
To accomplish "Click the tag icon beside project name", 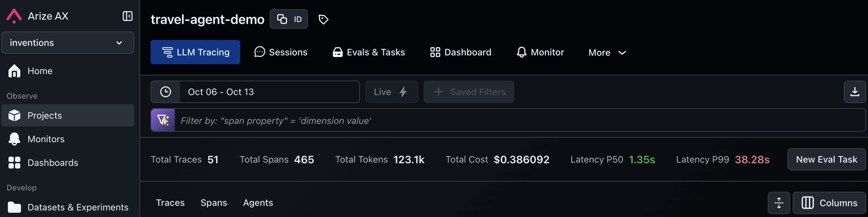I will coord(323,19).
